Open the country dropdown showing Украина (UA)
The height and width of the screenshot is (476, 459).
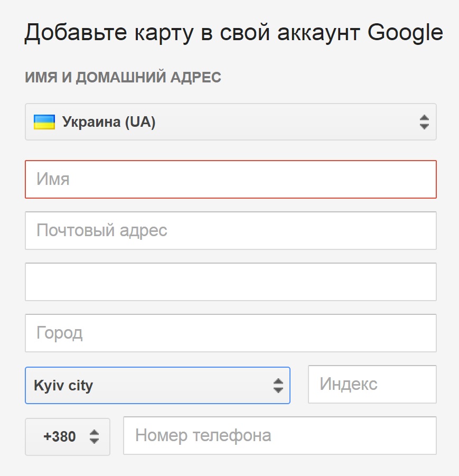pyautogui.click(x=230, y=122)
